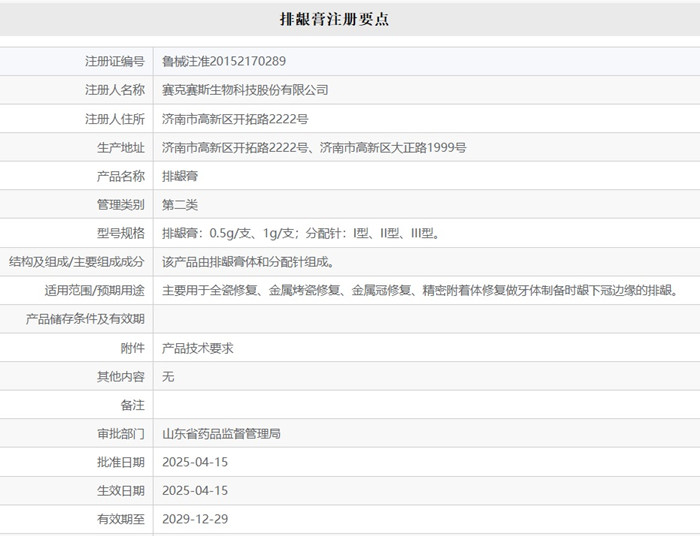Image resolution: width=700 pixels, height=536 pixels.
Task: Click the 生产地址 value with two addresses
Action: (x=314, y=148)
